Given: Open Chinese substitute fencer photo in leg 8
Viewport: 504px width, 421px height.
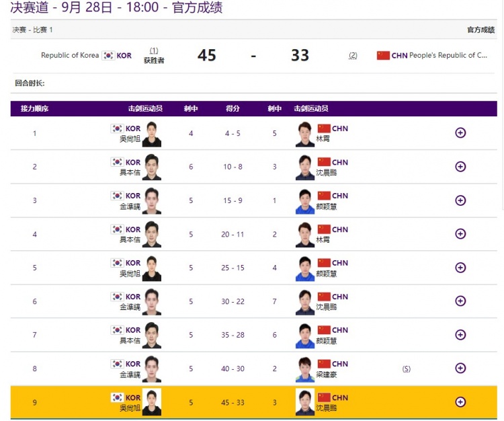Looking at the screenshot, I should [304, 369].
